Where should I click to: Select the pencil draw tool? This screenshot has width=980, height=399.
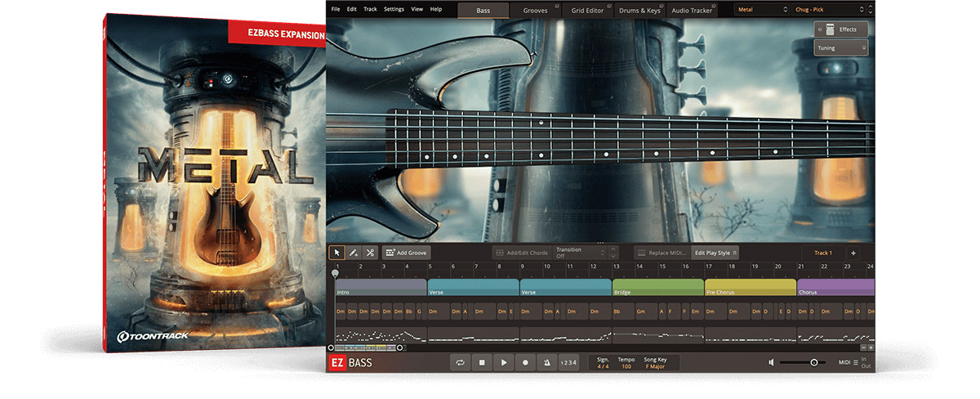tap(354, 253)
